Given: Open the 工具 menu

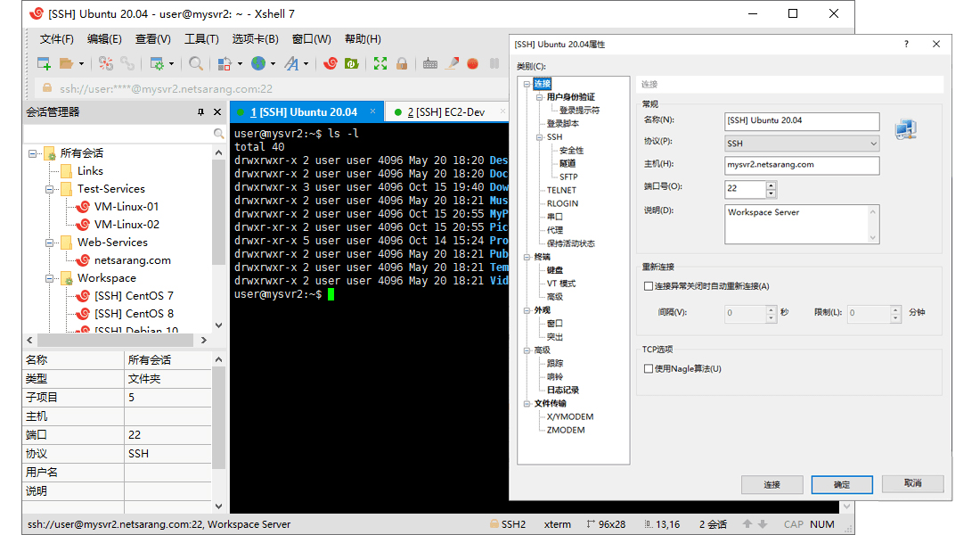Looking at the screenshot, I should (x=200, y=38).
